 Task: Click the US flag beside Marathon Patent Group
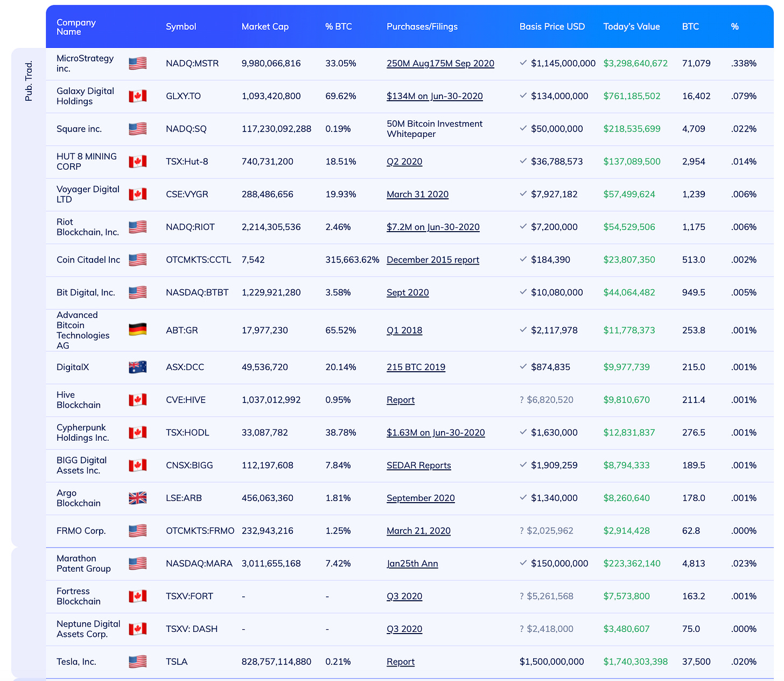coord(137,564)
